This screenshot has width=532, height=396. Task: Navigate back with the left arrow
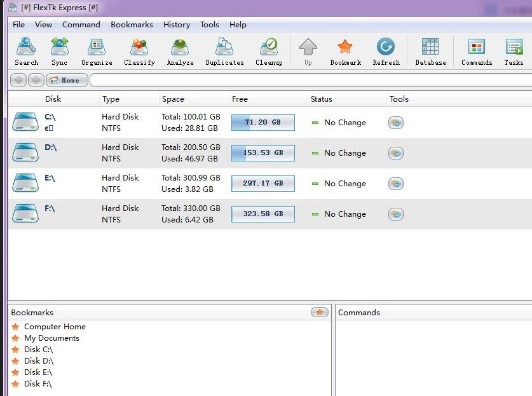tap(18, 81)
